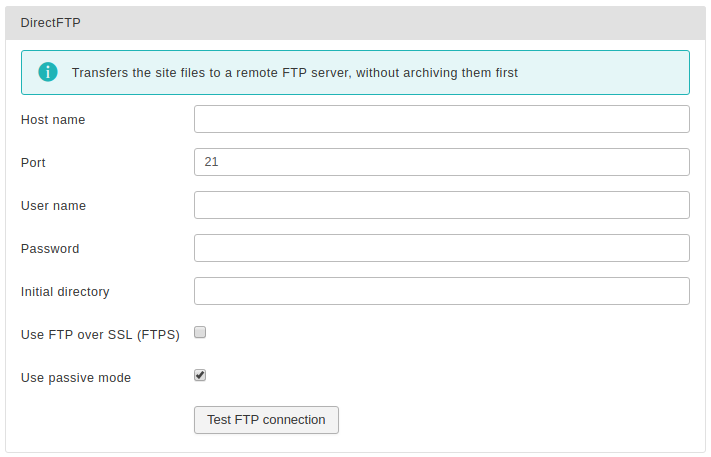Click the Use passive mode label text
This screenshot has width=711, height=457.
pyautogui.click(x=76, y=378)
